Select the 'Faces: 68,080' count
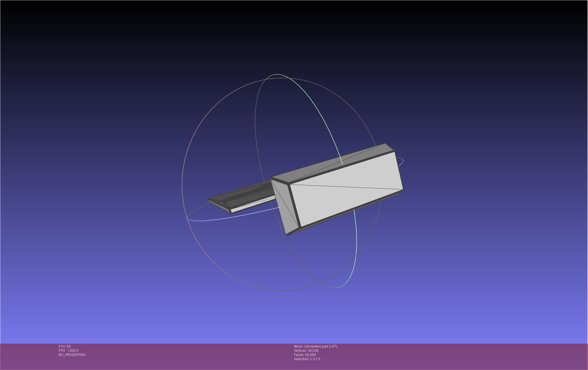The width and height of the screenshot is (588, 370). tap(305, 355)
